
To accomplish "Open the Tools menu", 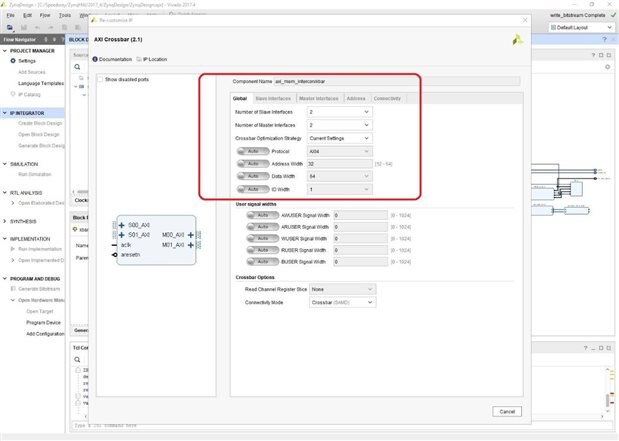I will click(65, 15).
